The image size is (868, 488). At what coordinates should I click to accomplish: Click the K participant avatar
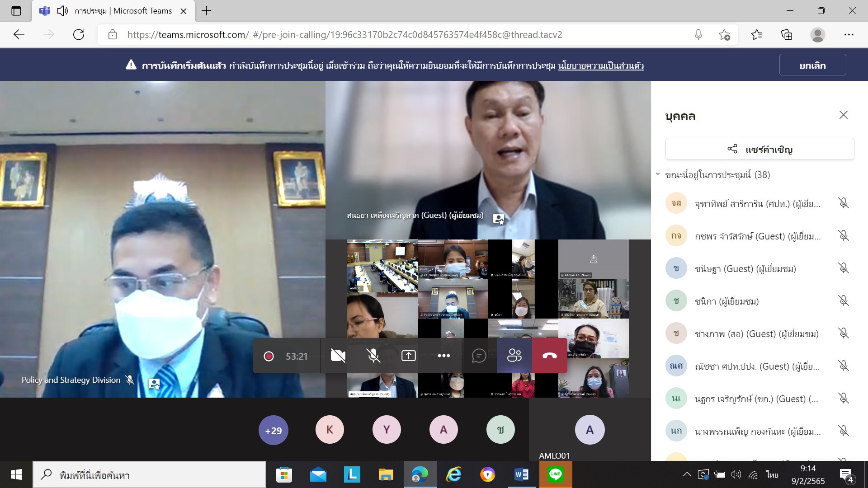(330, 430)
